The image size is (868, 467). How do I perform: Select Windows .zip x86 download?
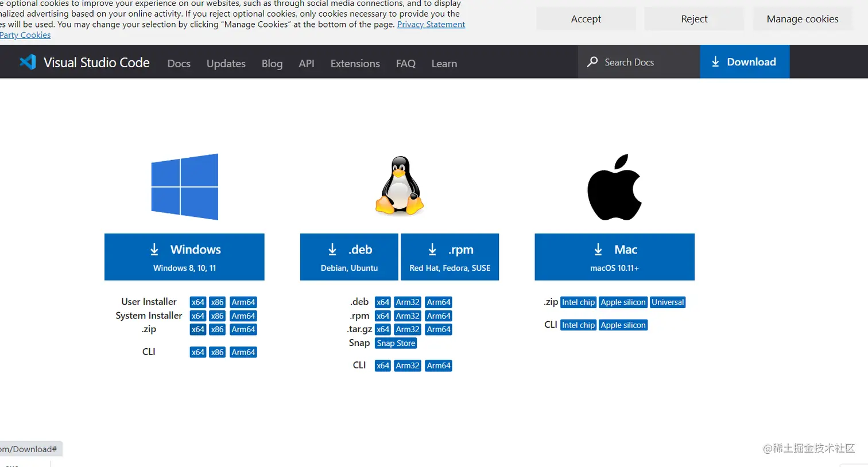click(217, 329)
